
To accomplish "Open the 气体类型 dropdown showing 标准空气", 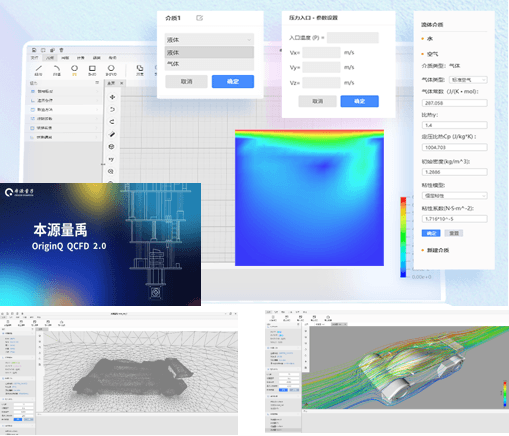I will click(468, 80).
